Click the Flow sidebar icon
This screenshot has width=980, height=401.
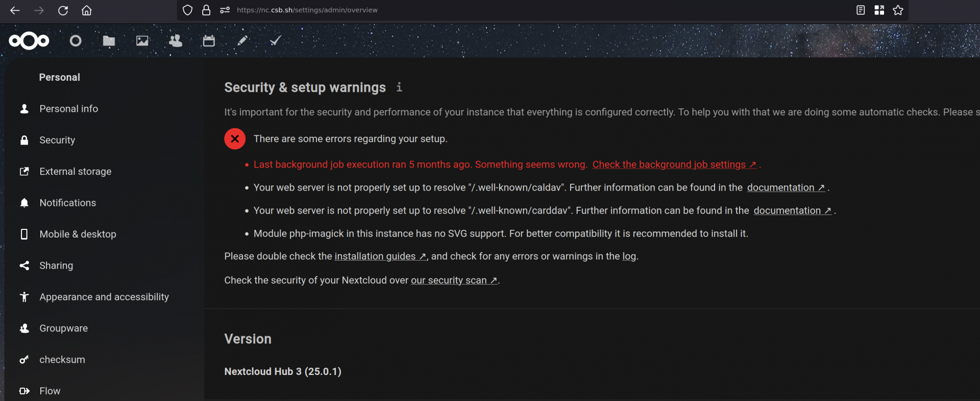click(x=24, y=391)
